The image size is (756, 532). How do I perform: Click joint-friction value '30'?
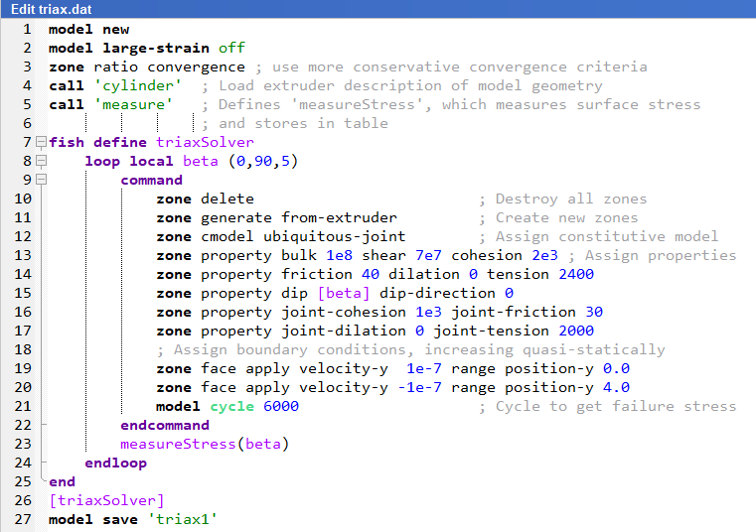(594, 312)
